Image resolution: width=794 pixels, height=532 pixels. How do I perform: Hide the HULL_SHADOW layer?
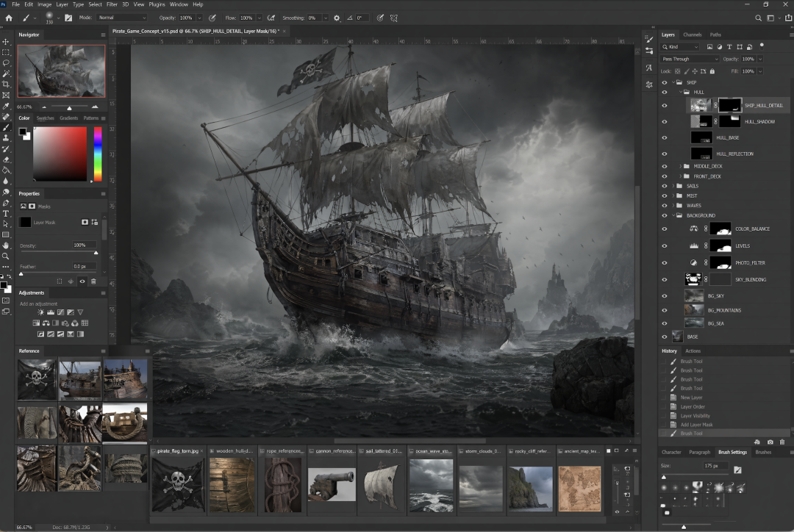(665, 121)
